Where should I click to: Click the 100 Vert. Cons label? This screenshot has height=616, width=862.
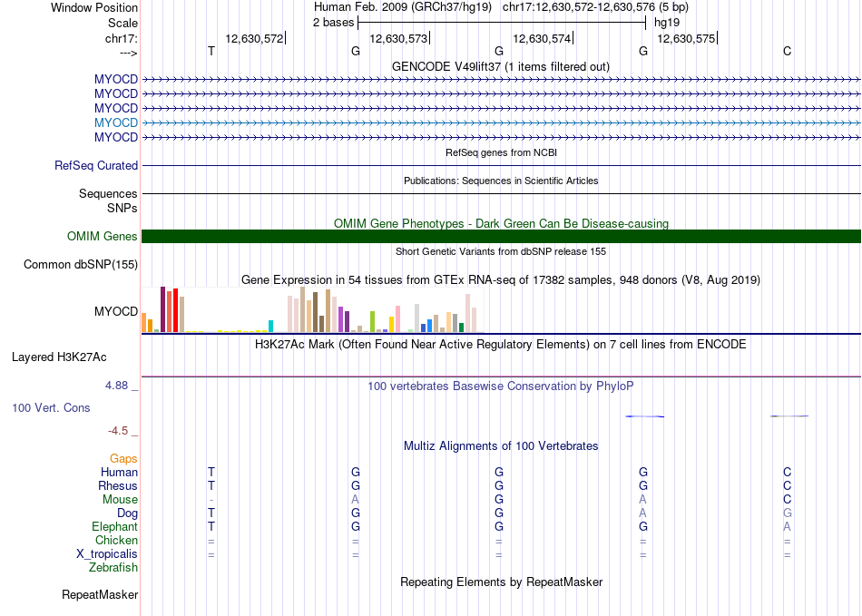click(51, 408)
